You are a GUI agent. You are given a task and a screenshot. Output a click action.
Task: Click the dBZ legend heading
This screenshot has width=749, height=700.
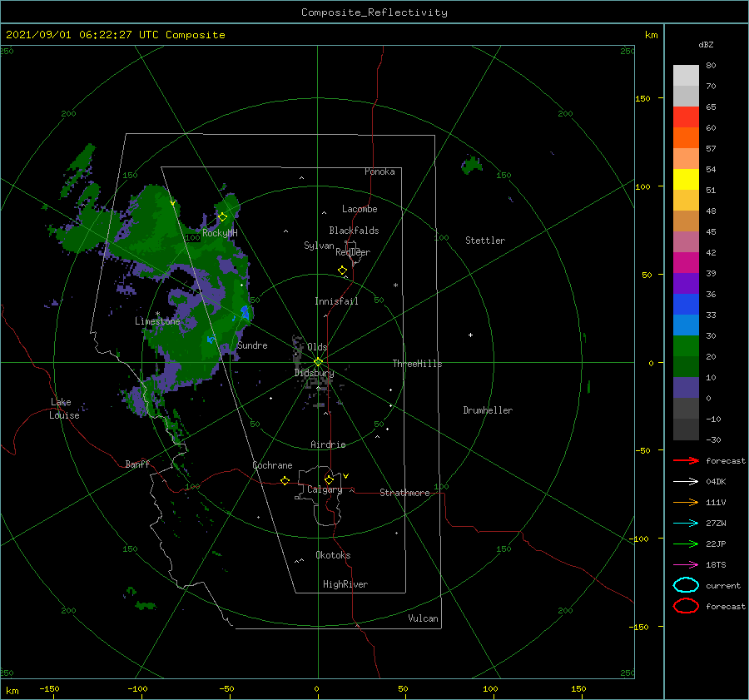(x=706, y=44)
